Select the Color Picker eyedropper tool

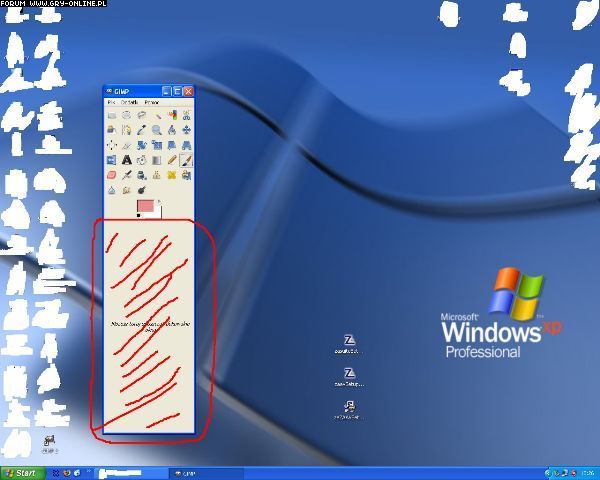click(142, 130)
